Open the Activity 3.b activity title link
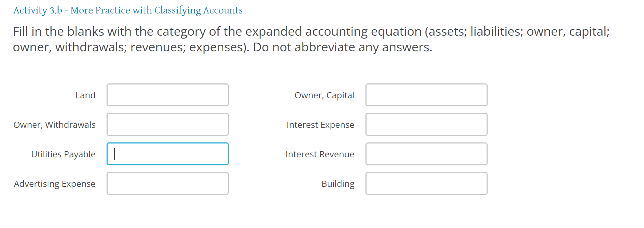 tap(128, 10)
